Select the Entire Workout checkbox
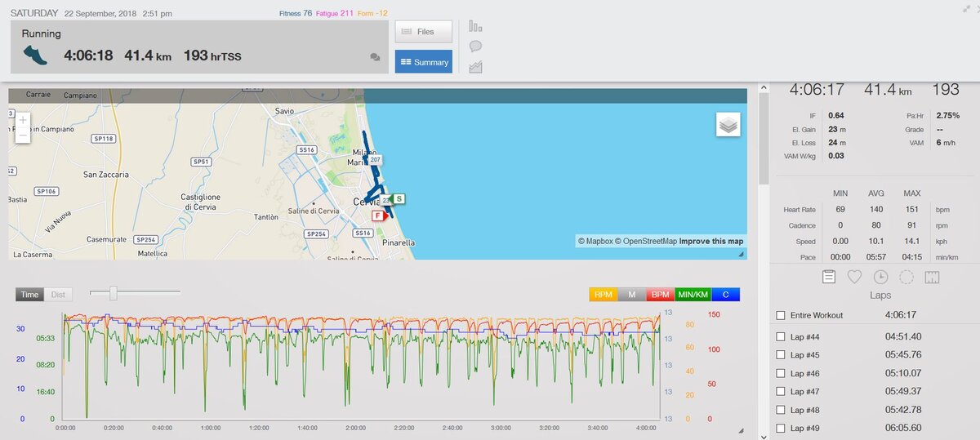Image resolution: width=980 pixels, height=440 pixels. (781, 315)
